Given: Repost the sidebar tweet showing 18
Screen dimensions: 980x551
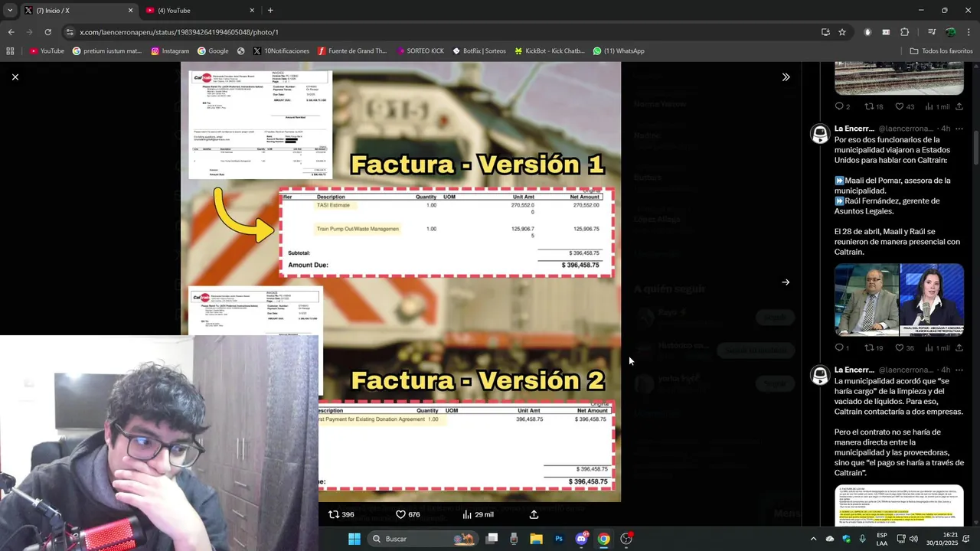Looking at the screenshot, I should coord(874,106).
